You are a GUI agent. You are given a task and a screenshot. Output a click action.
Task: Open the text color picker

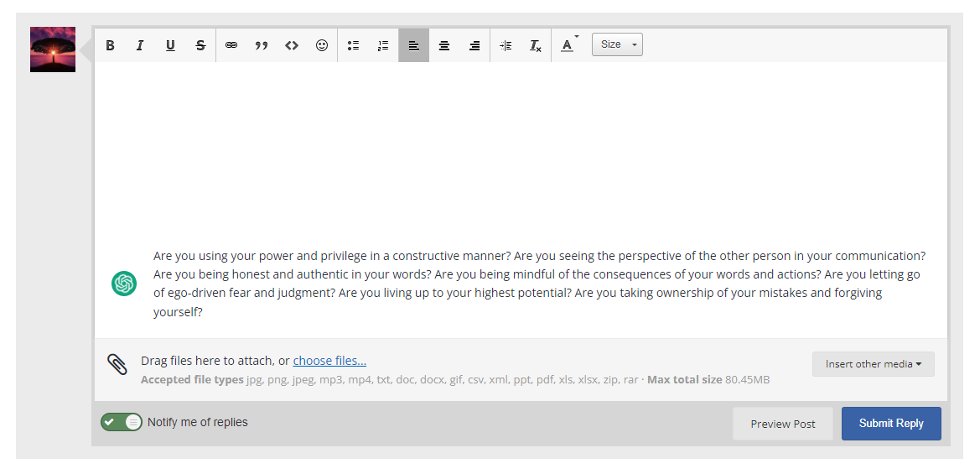[x=568, y=45]
